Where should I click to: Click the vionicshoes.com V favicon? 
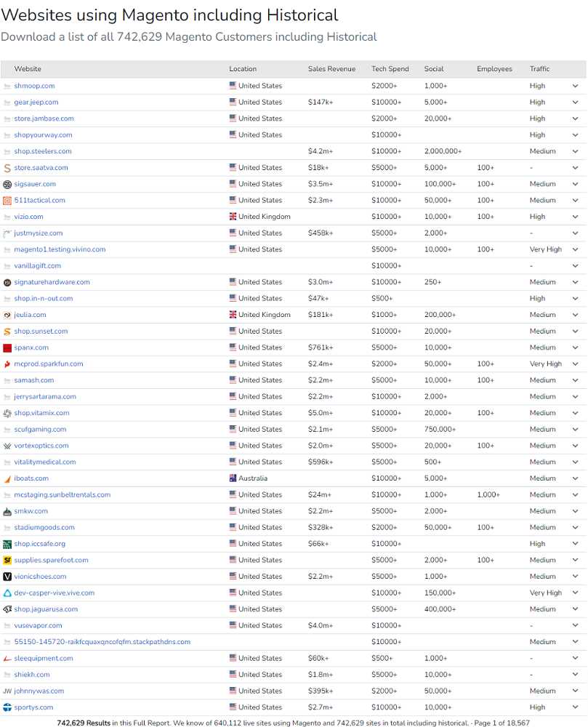(7, 577)
